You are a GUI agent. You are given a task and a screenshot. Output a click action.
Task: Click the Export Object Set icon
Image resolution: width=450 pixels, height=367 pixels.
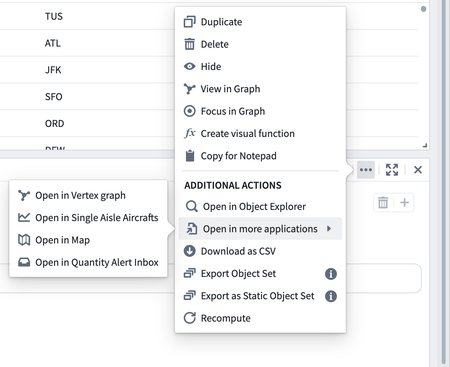point(189,273)
